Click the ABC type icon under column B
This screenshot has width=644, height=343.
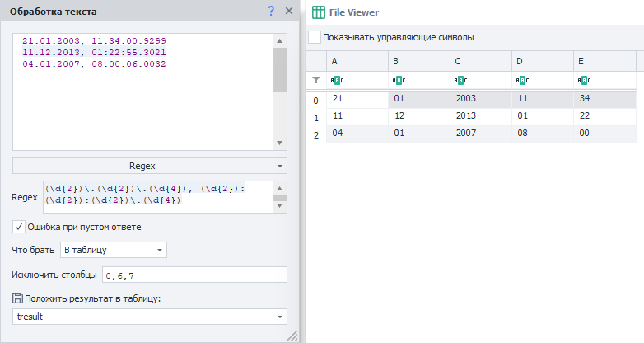pos(399,81)
